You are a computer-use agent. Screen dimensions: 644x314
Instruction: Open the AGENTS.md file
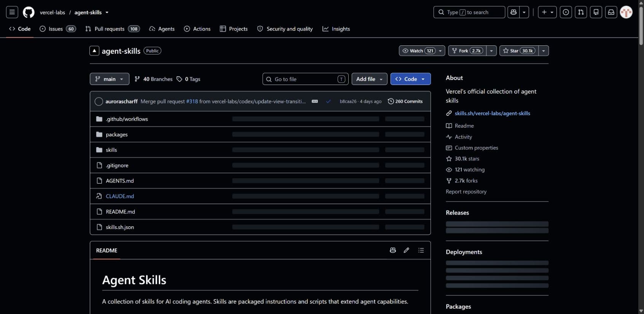click(x=120, y=181)
